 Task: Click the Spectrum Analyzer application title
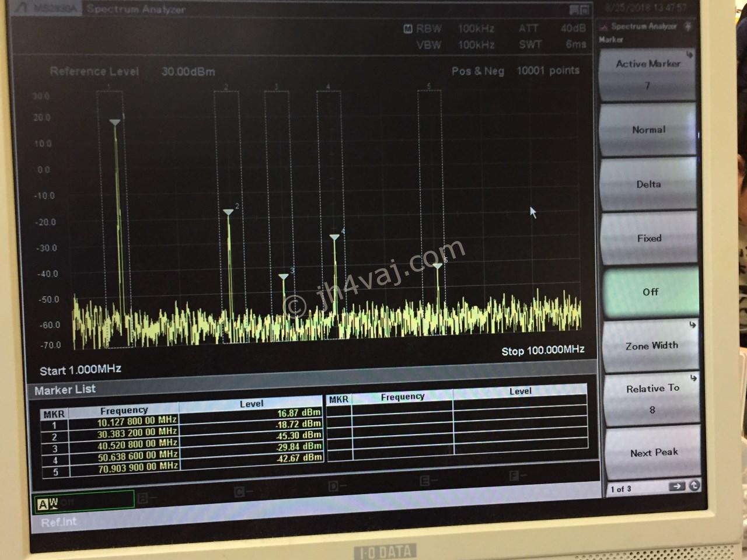136,9
